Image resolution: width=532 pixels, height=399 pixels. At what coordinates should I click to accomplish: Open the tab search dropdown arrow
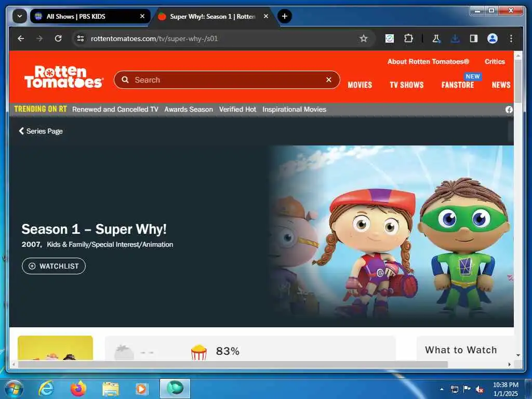point(20,16)
